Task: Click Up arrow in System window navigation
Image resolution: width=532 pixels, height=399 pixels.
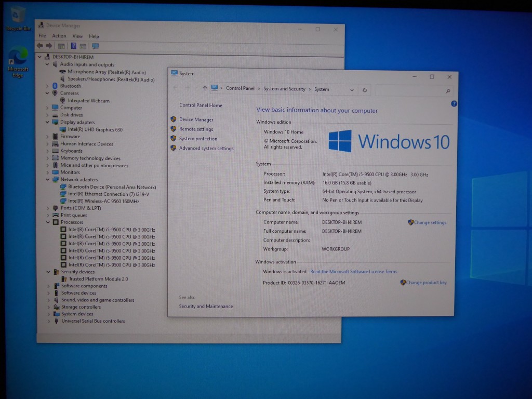Action: point(205,88)
